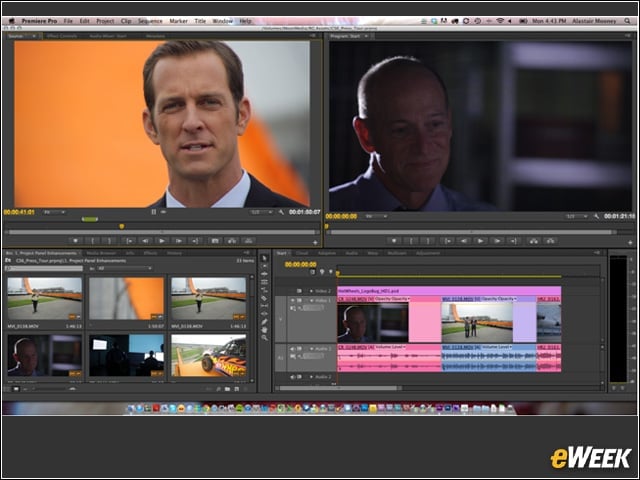Click Lift button in Program monitor
Screen dimensions: 640x480
[x=533, y=241]
